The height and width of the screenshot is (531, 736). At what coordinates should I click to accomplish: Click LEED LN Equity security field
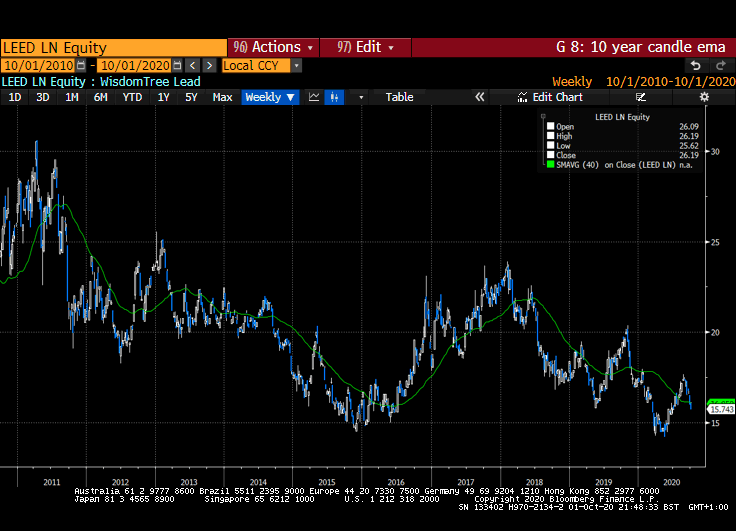click(x=114, y=48)
